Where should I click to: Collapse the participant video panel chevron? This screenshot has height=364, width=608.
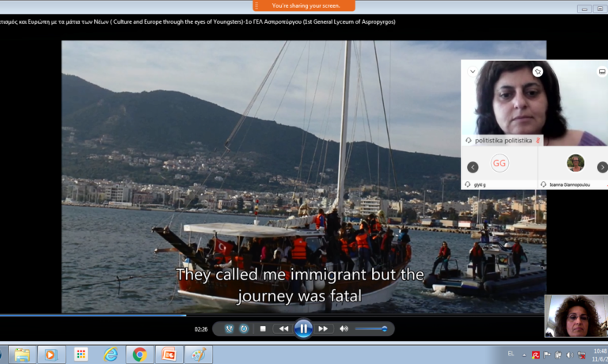[473, 71]
